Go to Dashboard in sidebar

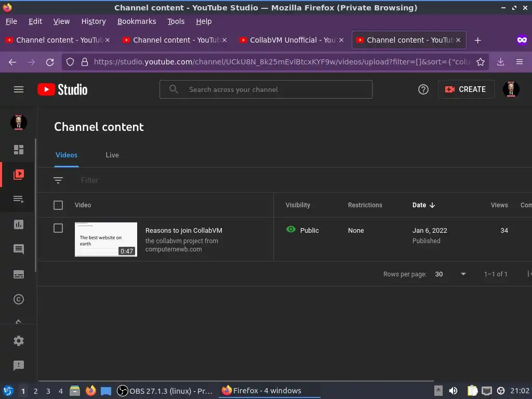click(19, 150)
